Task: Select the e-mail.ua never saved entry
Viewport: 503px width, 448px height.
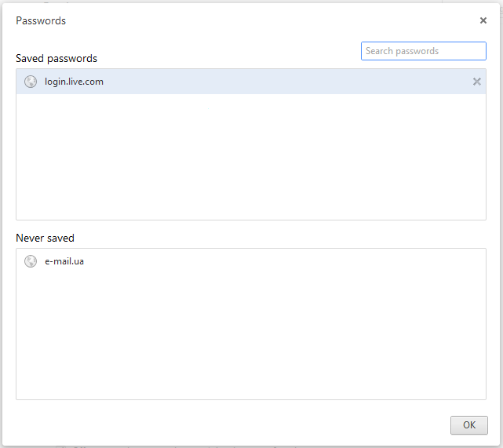Action: [x=64, y=261]
